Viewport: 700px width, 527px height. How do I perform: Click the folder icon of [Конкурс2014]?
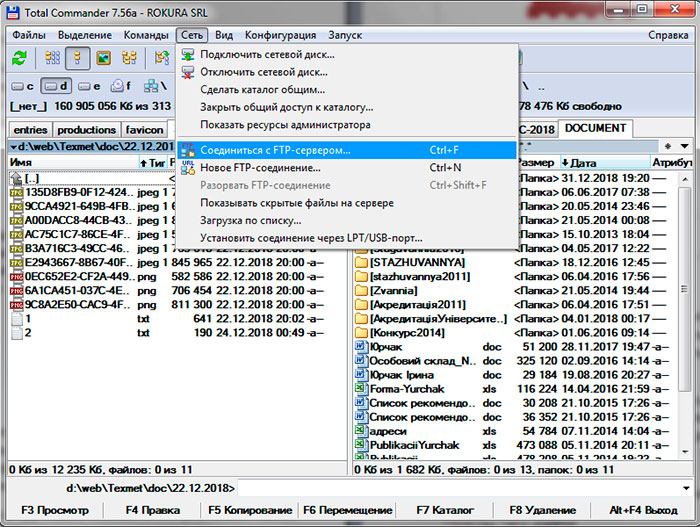[x=361, y=333]
